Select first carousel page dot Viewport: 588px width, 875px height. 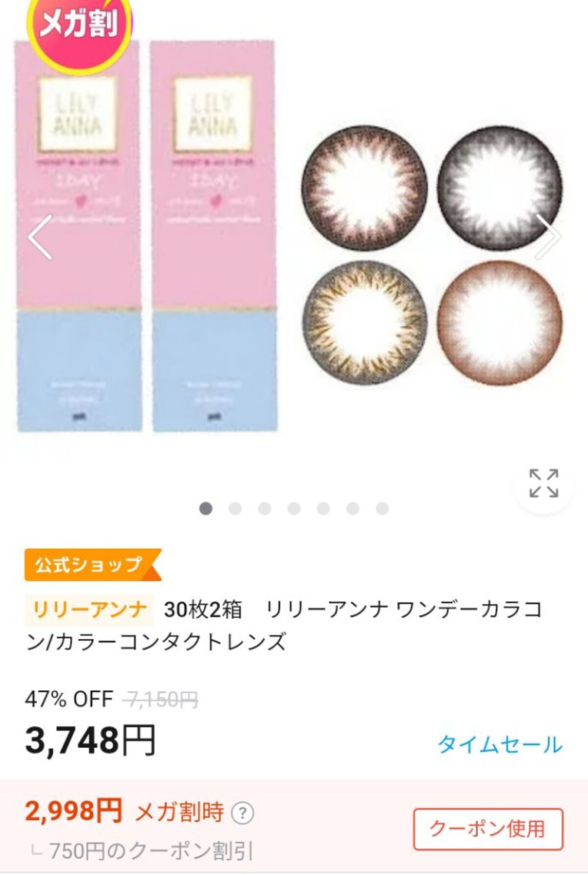[206, 509]
